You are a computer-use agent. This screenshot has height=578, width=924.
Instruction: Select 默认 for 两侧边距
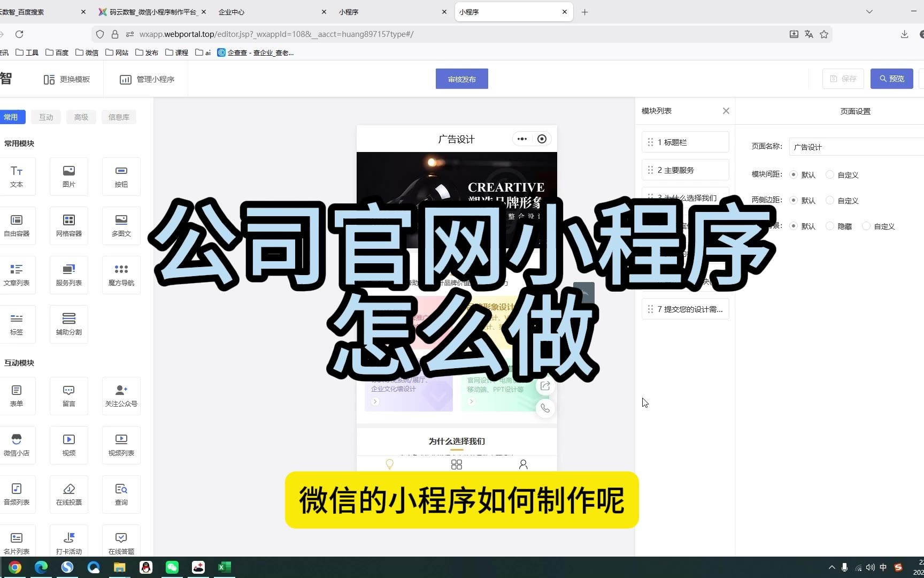794,200
